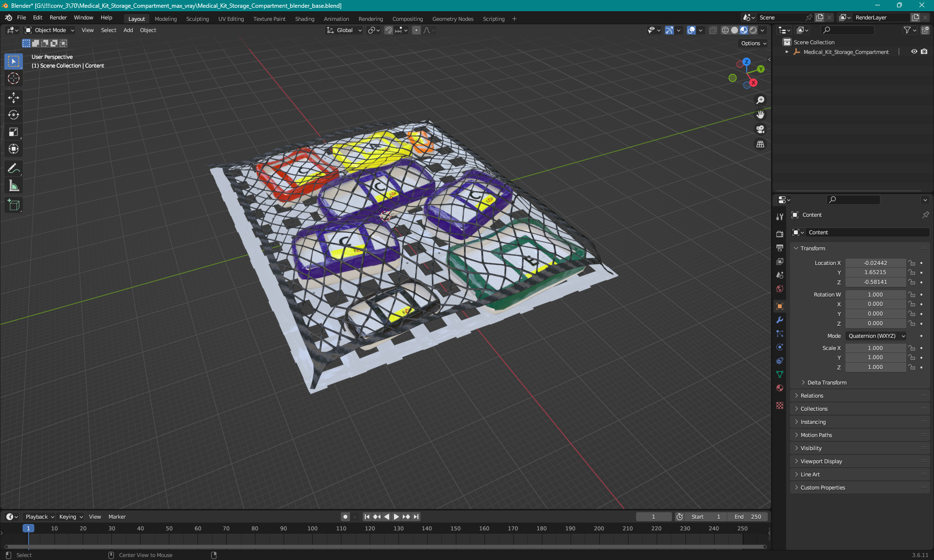
Task: Click the Global transform orientation dropdown
Action: coord(344,30)
